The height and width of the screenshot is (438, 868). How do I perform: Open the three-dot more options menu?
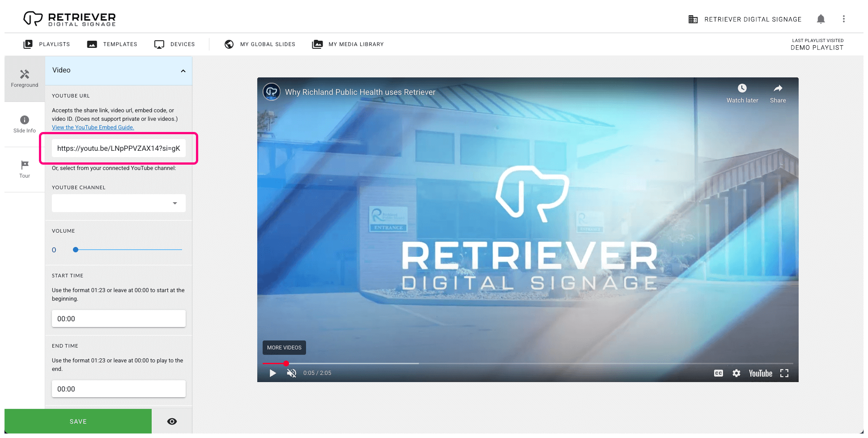844,19
